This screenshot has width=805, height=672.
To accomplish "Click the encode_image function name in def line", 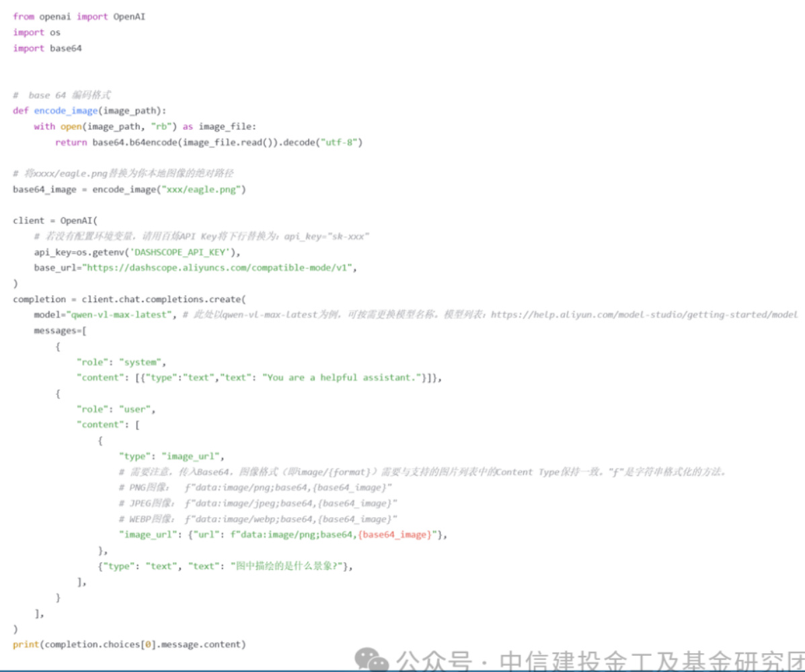I will (66, 110).
